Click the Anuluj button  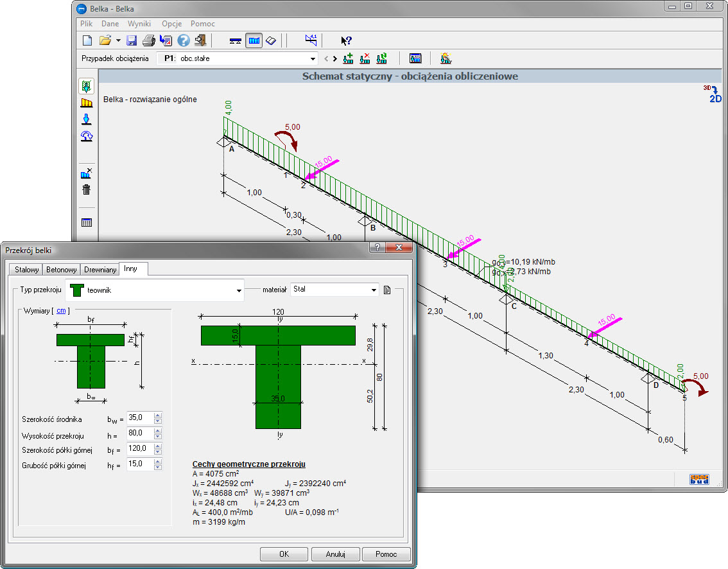(x=335, y=554)
